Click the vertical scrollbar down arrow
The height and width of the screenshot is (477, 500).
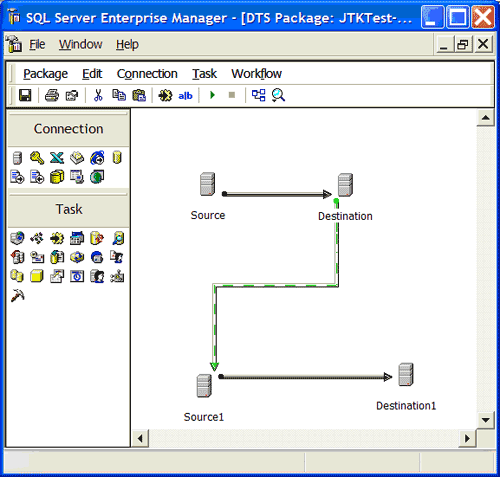point(485,420)
